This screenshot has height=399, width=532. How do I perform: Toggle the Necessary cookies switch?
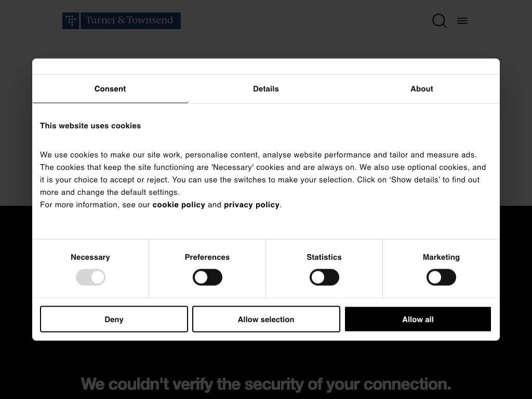click(x=90, y=277)
